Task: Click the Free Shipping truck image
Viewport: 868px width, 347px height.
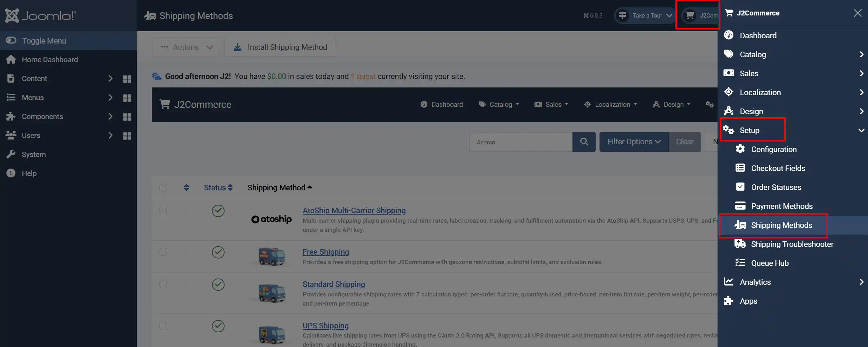Action: pyautogui.click(x=272, y=257)
